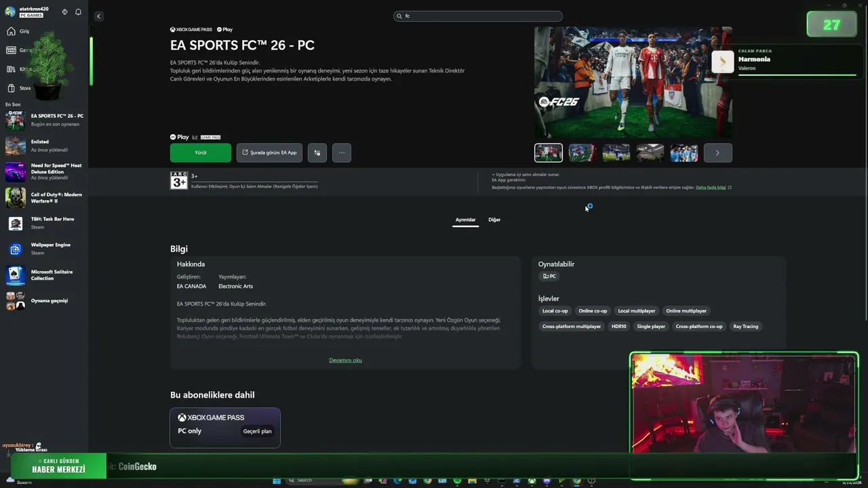Viewport: 868px width, 488px height.
Task: Open the Giriş home icon in sidebar
Action: coord(11,31)
